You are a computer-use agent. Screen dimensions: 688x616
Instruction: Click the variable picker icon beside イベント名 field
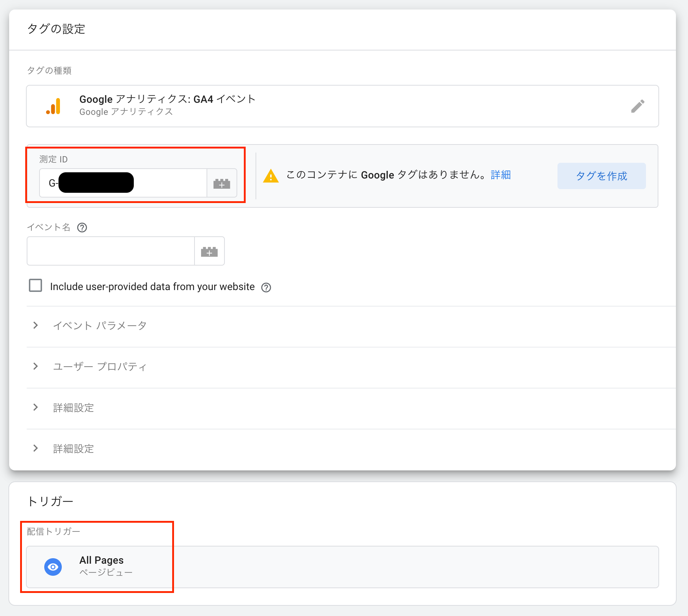coord(209,251)
